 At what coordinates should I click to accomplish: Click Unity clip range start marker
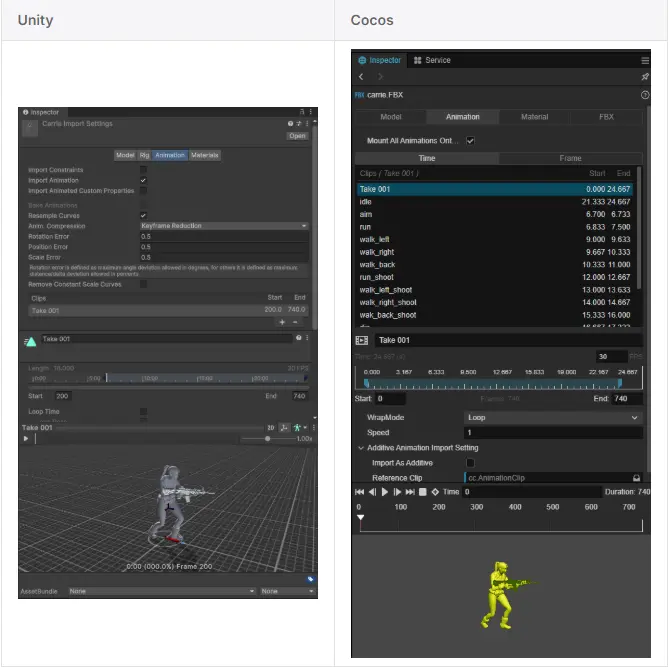point(107,378)
